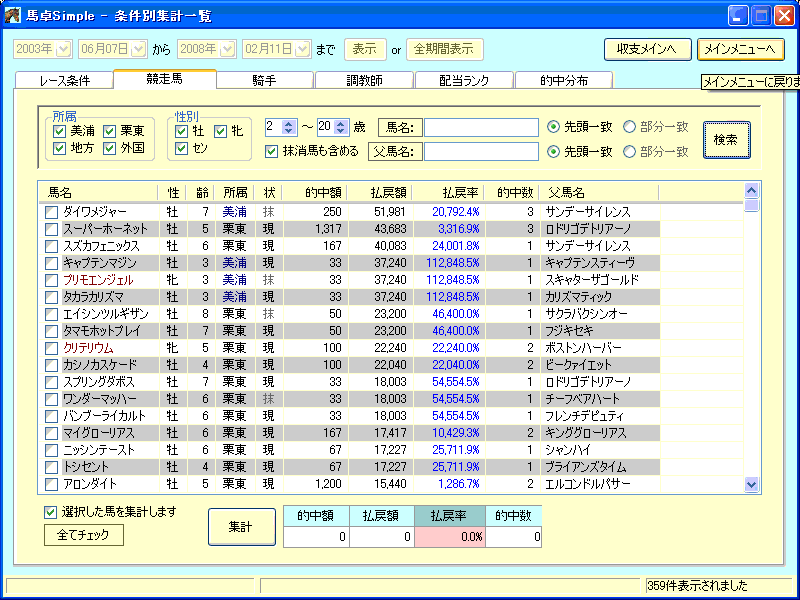Click the 払戻率 summary header
Screen dimensions: 800x600
449,515
